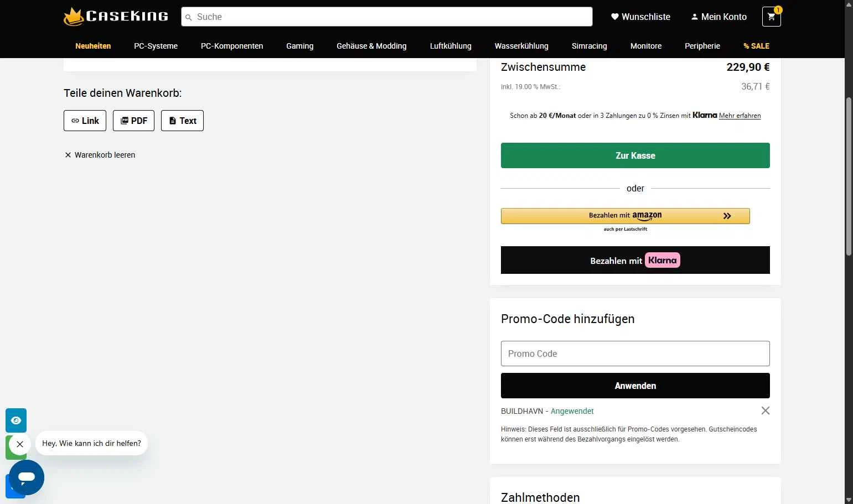
Task: Click the Zahlmethoden heading
Action: pos(540,497)
